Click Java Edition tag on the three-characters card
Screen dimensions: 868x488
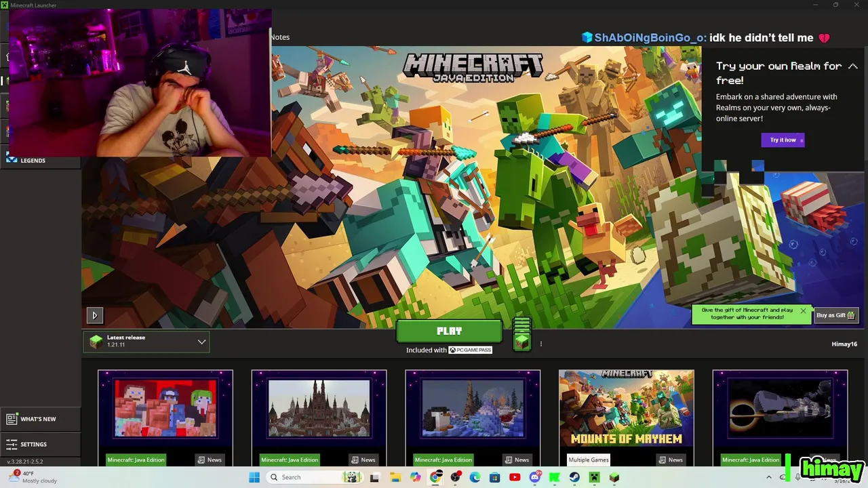pyautogui.click(x=136, y=460)
